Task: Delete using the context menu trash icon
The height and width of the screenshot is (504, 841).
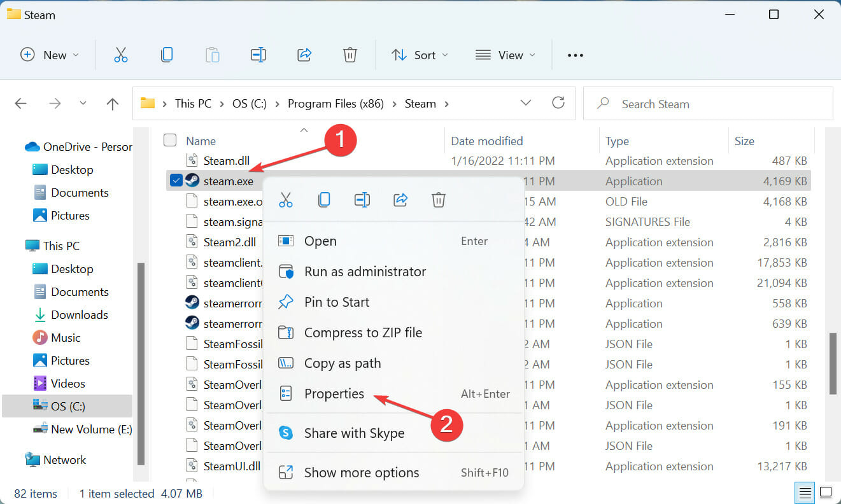Action: click(439, 200)
